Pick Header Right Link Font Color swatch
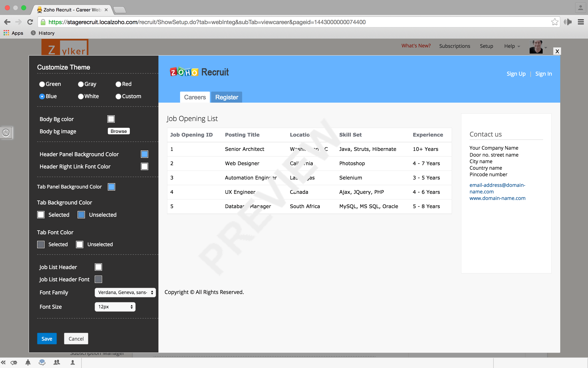 pos(145,166)
